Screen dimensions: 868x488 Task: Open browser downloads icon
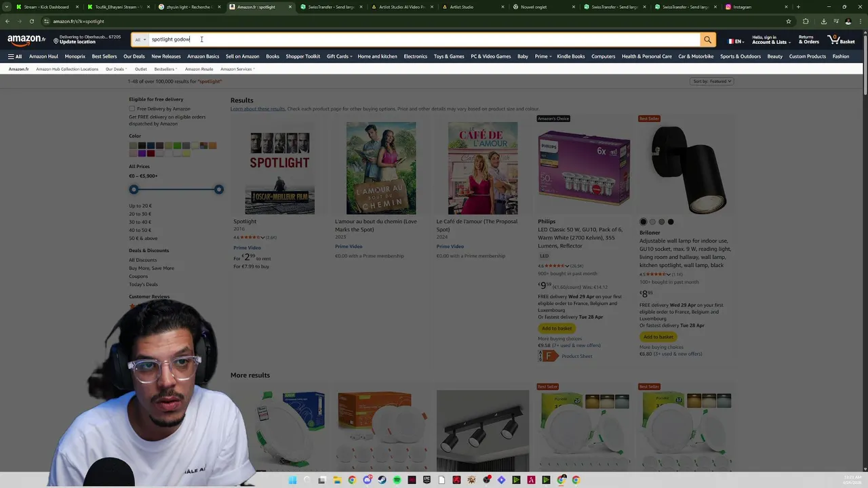coord(823,21)
